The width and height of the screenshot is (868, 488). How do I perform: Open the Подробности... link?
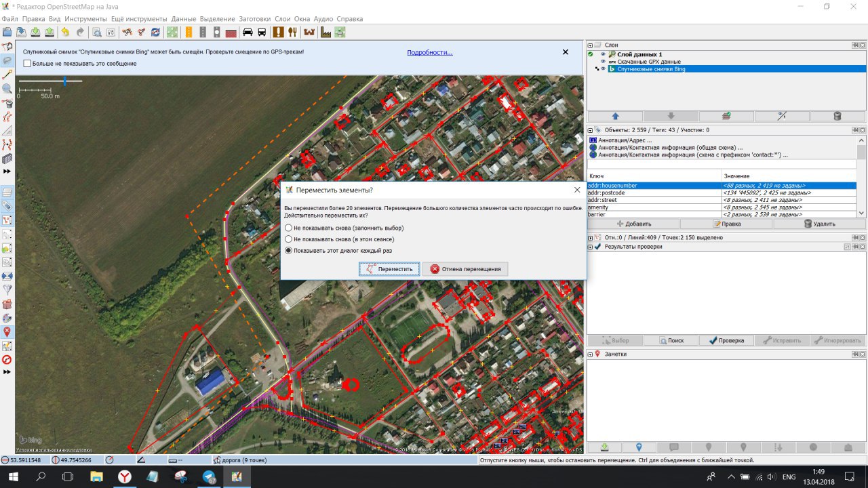(430, 52)
